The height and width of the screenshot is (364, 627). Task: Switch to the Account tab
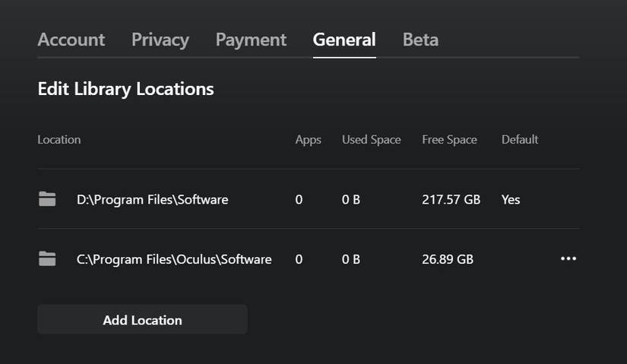click(x=71, y=40)
